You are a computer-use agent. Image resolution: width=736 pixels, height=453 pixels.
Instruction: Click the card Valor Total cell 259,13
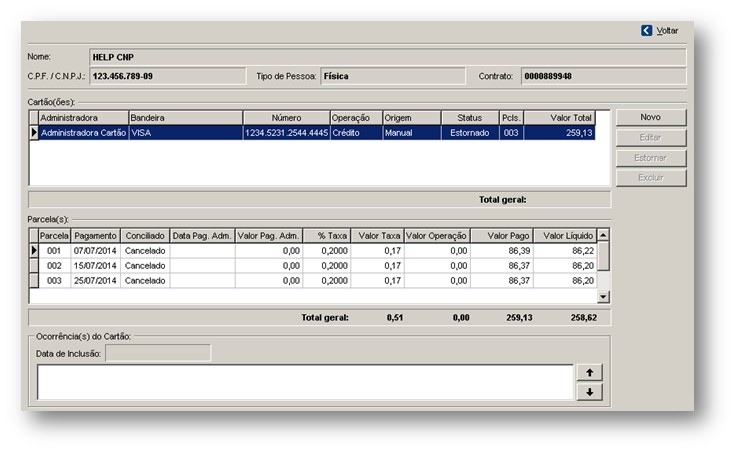560,133
